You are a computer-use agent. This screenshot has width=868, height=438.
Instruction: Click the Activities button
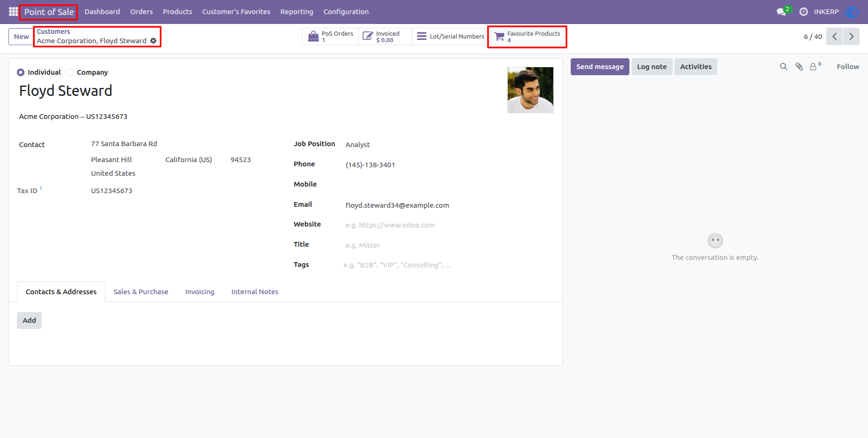[x=696, y=67]
